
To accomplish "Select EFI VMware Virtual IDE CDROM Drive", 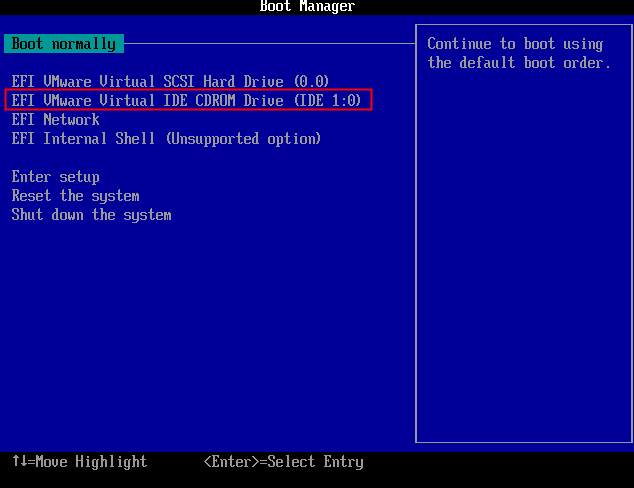I will click(x=186, y=100).
